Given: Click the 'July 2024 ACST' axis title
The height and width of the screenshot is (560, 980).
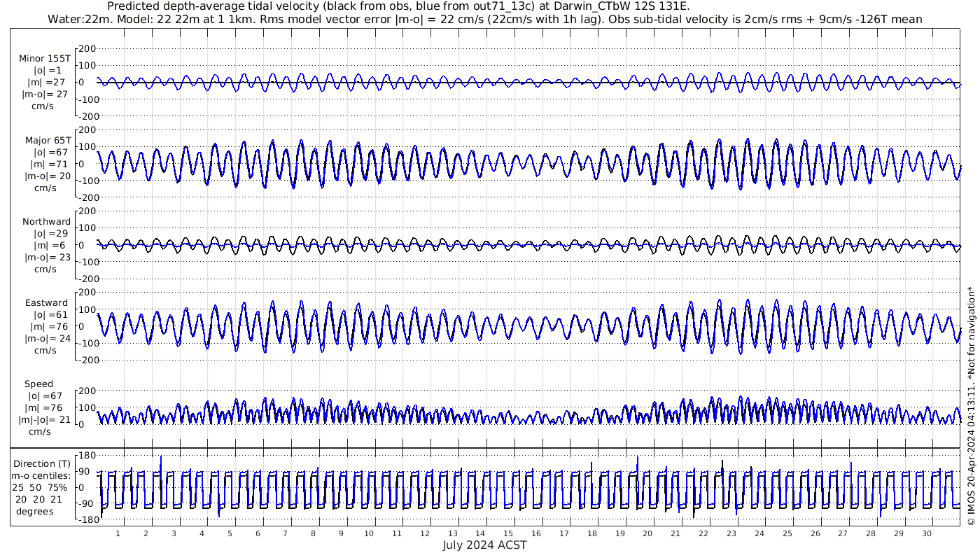Looking at the screenshot, I should pos(484,545).
